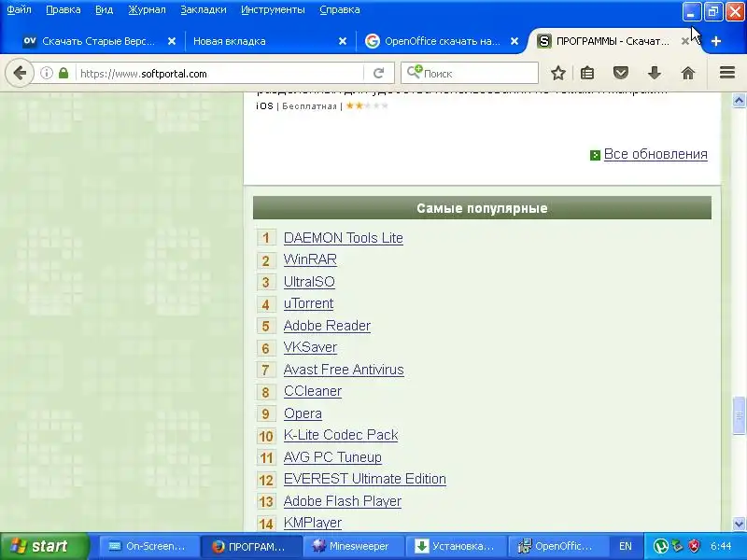Click the tray icon between uTorrent and the shield
The image size is (747, 560).
(x=678, y=546)
